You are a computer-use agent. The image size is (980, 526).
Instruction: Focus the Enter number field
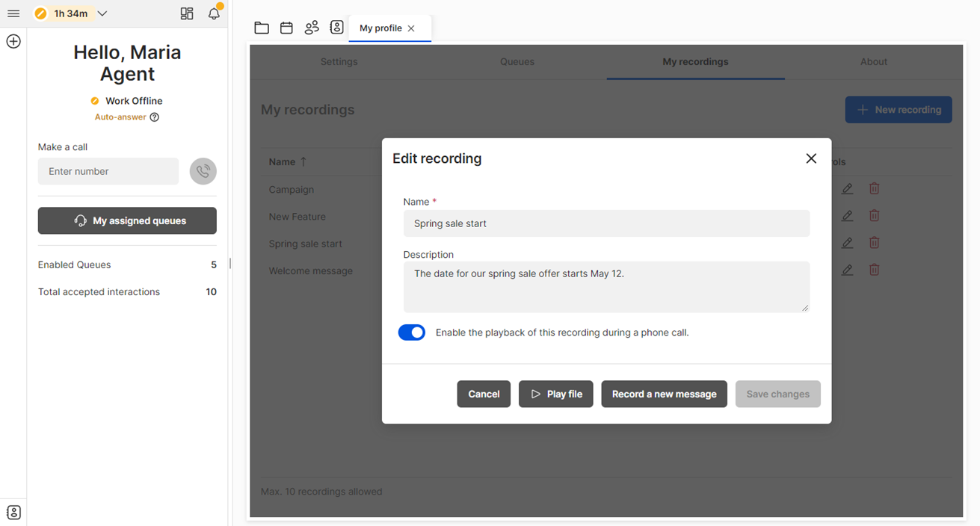(108, 171)
